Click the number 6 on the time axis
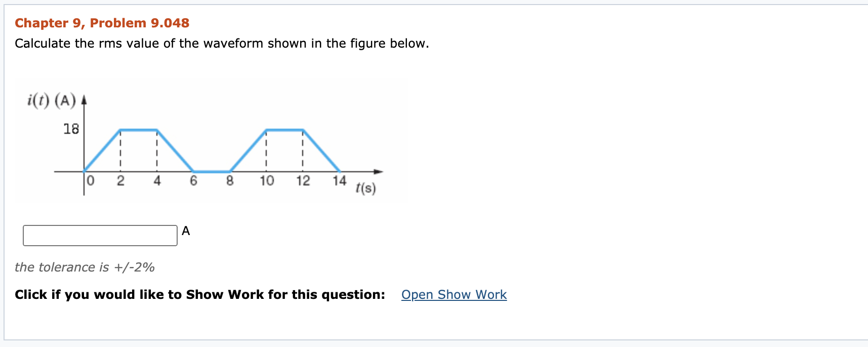 coord(193,180)
